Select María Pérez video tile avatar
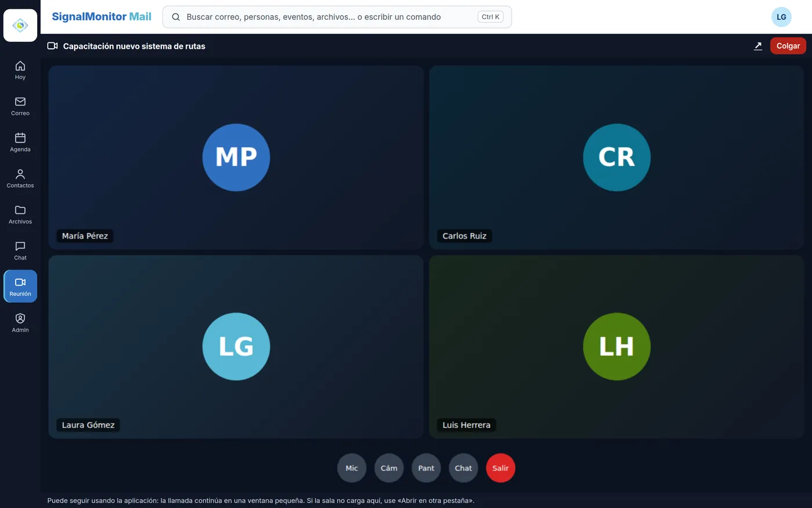Viewport: 812px width, 508px height. (236, 157)
